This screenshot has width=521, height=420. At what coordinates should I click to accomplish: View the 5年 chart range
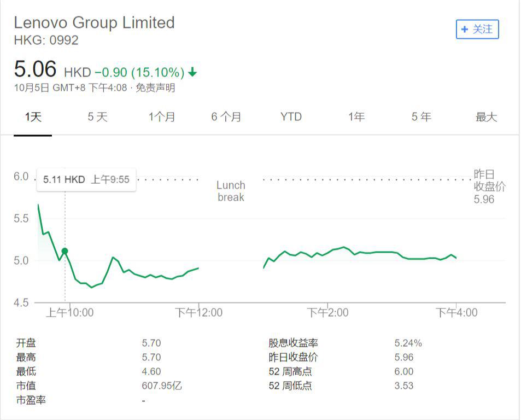[x=422, y=117]
